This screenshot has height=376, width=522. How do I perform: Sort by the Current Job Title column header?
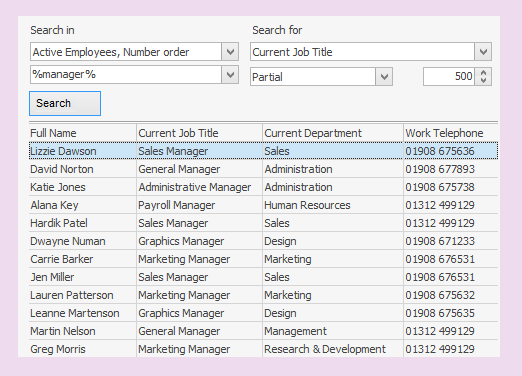click(199, 133)
